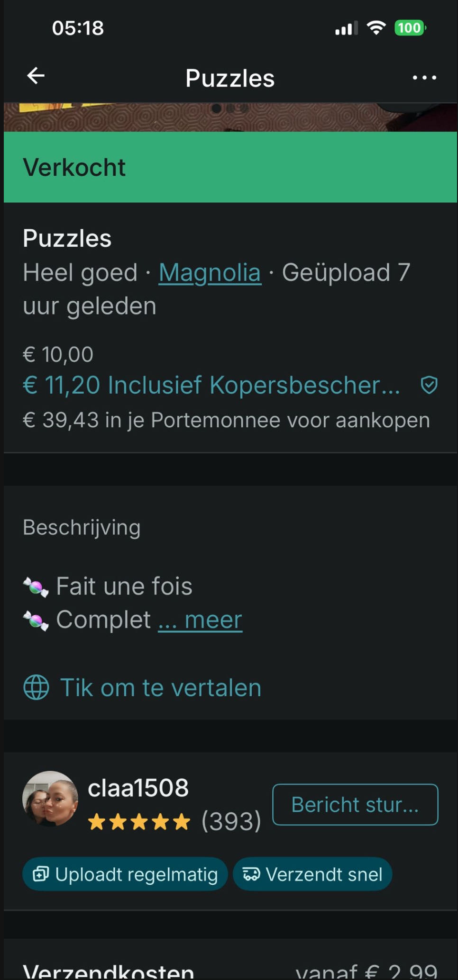The width and height of the screenshot is (458, 980).
Task: Tap the (393) reviews count
Action: tap(231, 822)
